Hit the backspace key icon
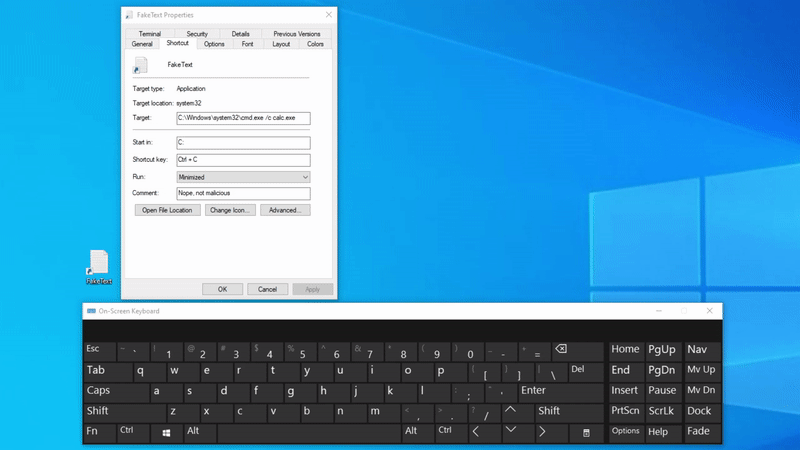Image resolution: width=800 pixels, height=450 pixels. point(579,351)
